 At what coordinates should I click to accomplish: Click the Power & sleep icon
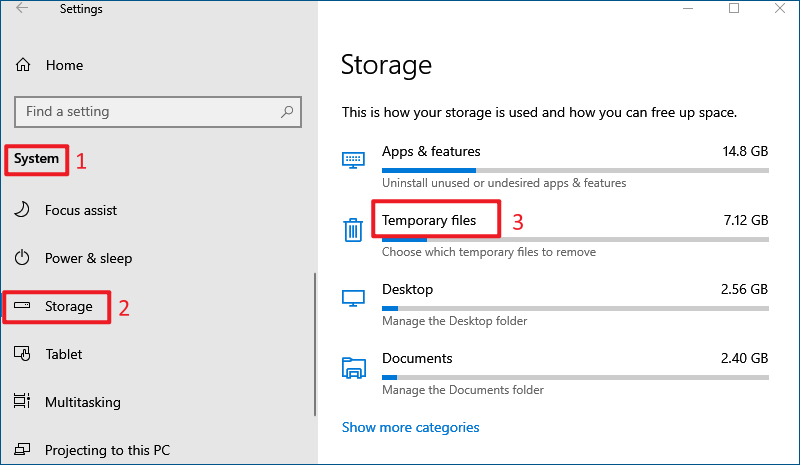click(22, 257)
